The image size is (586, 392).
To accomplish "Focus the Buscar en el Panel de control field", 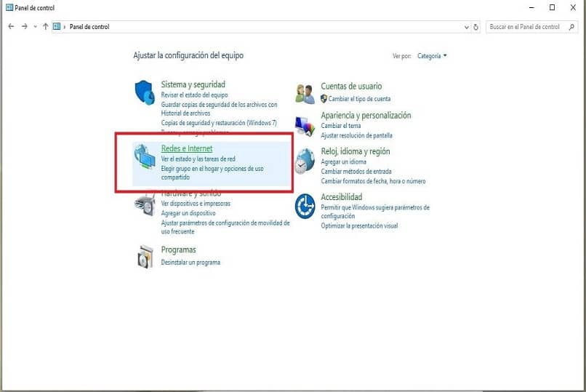I will click(x=531, y=27).
